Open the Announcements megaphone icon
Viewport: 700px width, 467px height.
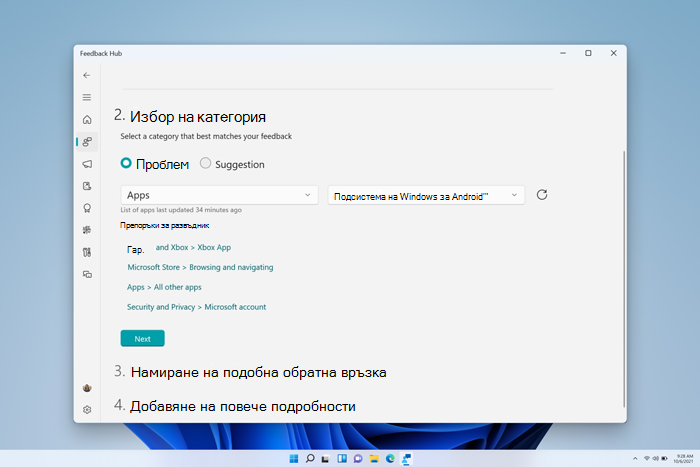tap(87, 164)
